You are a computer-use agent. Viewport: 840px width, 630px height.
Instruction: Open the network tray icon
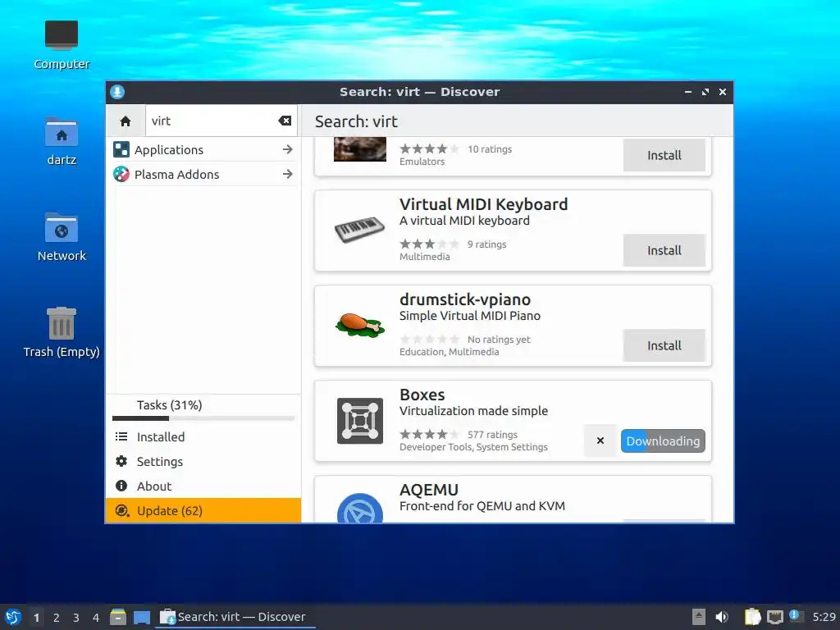774,617
